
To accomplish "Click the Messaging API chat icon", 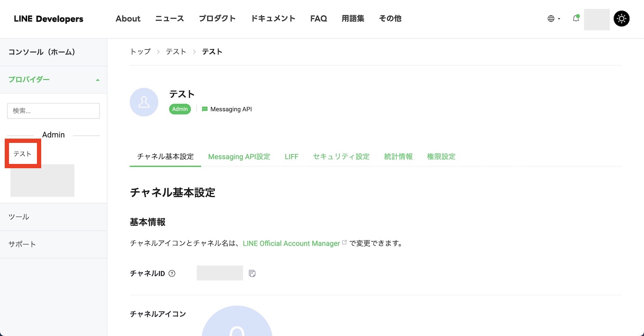I will click(x=205, y=109).
